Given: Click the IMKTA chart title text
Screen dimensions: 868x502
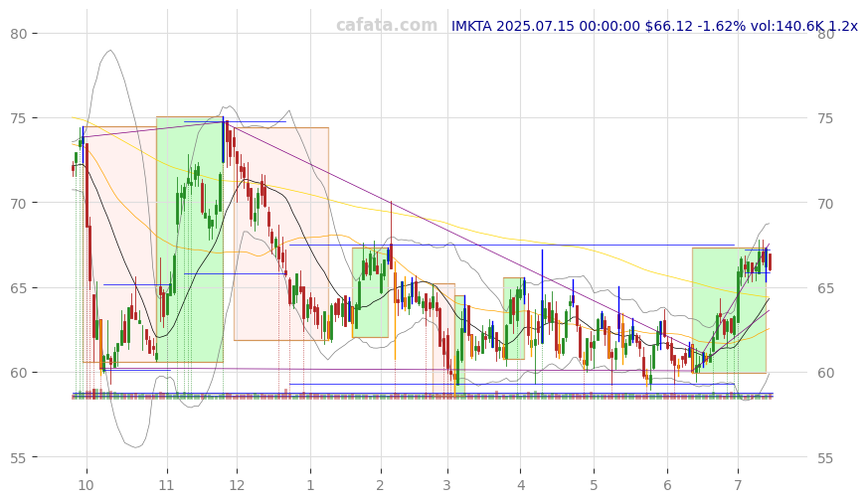Looking at the screenshot, I should (x=654, y=26).
